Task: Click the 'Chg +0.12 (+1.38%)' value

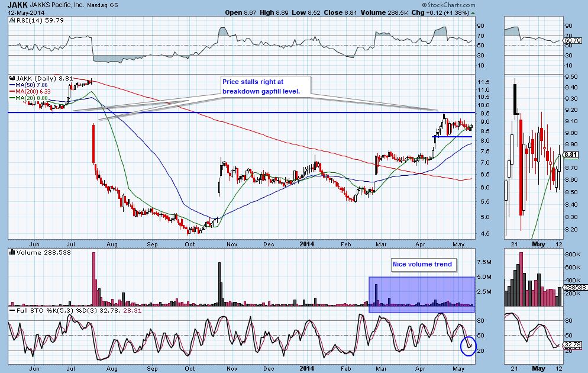Action: [440, 13]
